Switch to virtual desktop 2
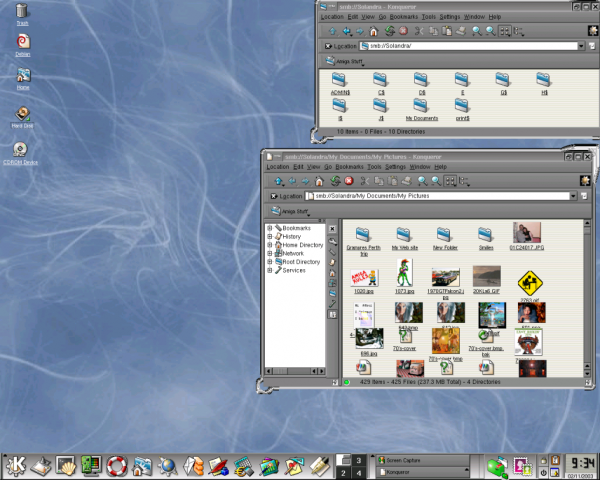 343,473
